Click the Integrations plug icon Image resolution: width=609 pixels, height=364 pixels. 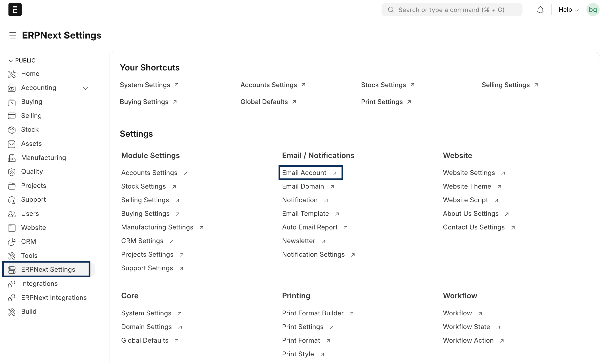12,284
